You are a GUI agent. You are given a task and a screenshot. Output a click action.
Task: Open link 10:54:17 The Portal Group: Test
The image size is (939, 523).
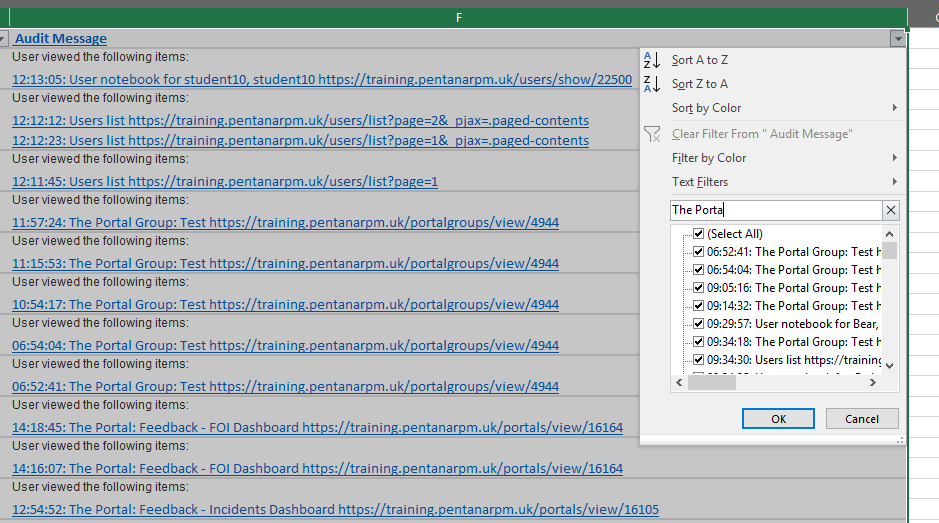pyautogui.click(x=285, y=304)
